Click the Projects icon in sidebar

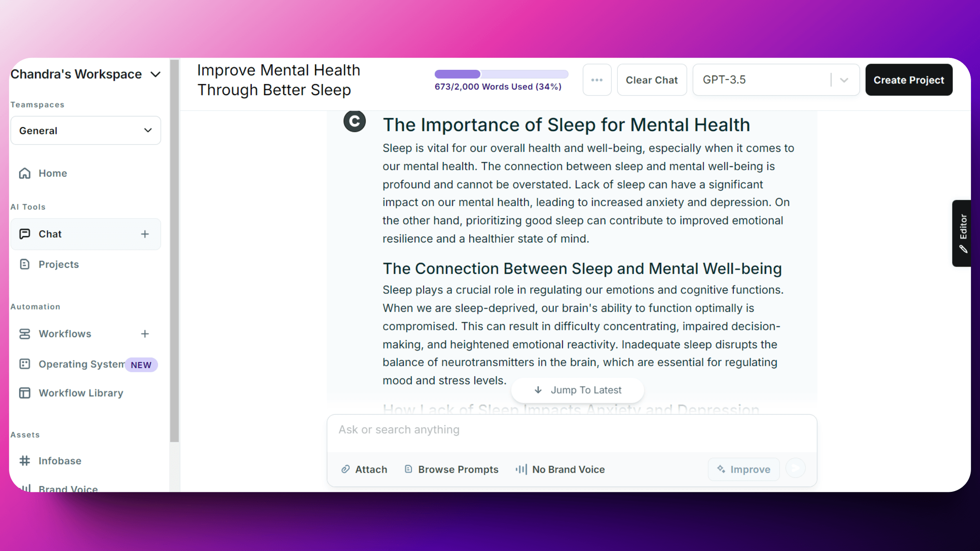(x=25, y=264)
